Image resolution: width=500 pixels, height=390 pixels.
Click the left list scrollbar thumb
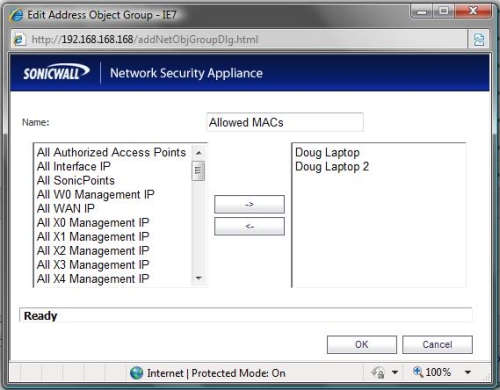(198, 171)
